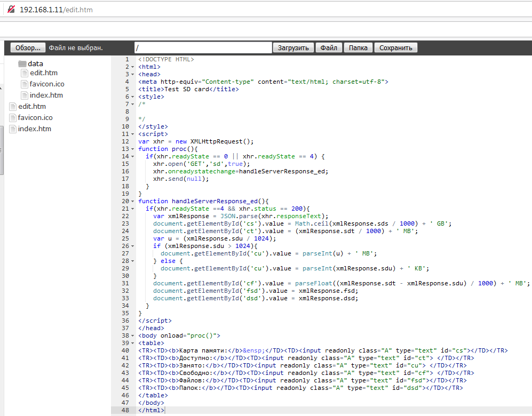
Task: Click the Загрузить upload button
Action: pos(293,48)
